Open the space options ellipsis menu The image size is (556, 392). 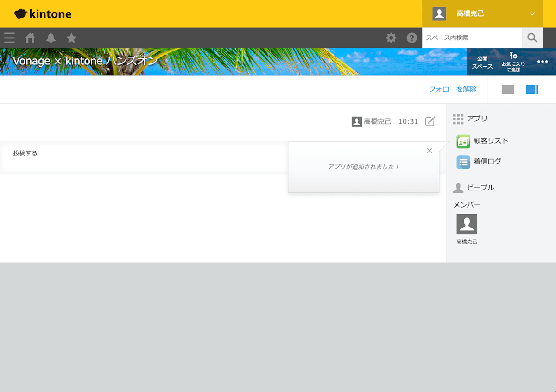pyautogui.click(x=543, y=62)
